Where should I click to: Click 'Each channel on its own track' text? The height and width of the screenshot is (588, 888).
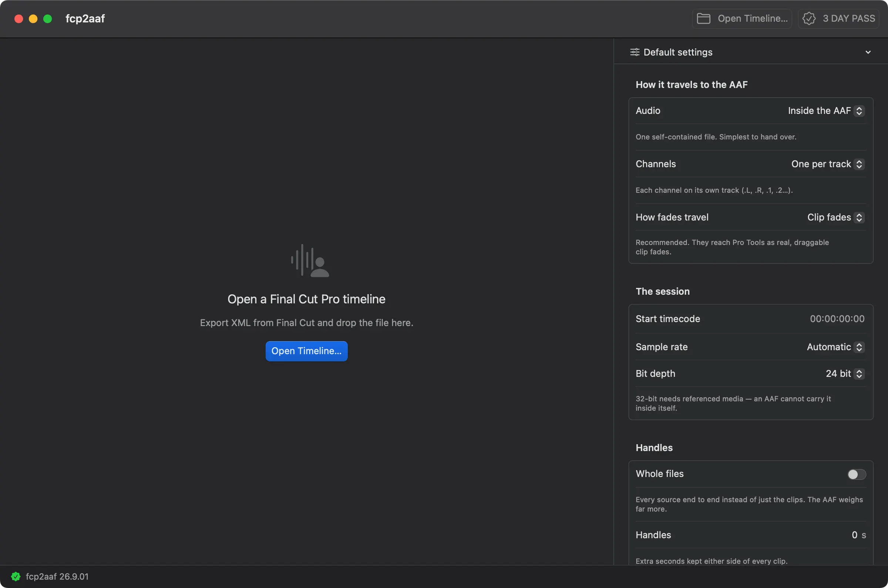714,190
